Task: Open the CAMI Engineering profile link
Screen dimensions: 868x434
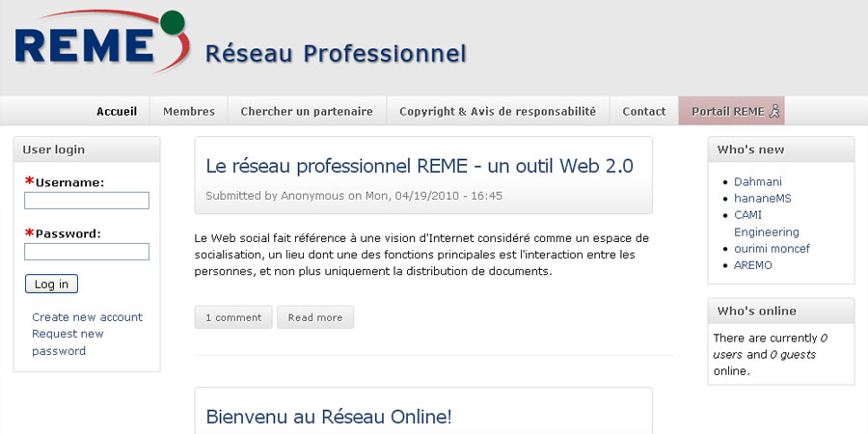Action: pyautogui.click(x=766, y=223)
